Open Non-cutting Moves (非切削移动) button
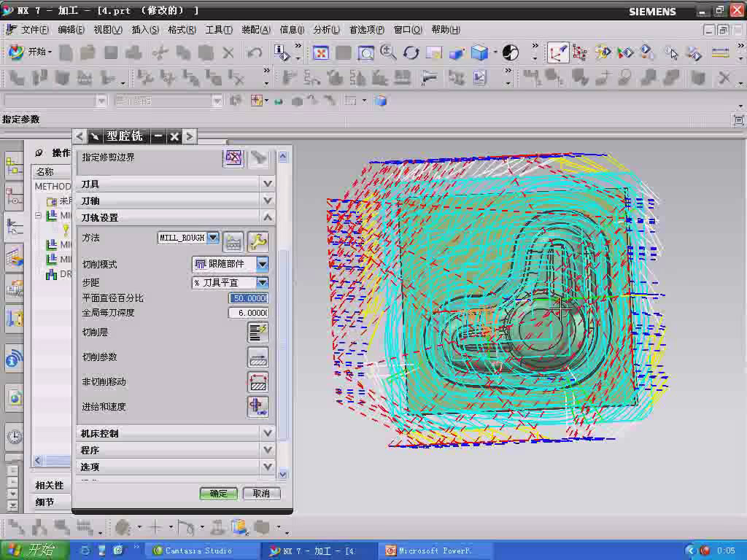Screen dimensions: 747x560 [258, 382]
